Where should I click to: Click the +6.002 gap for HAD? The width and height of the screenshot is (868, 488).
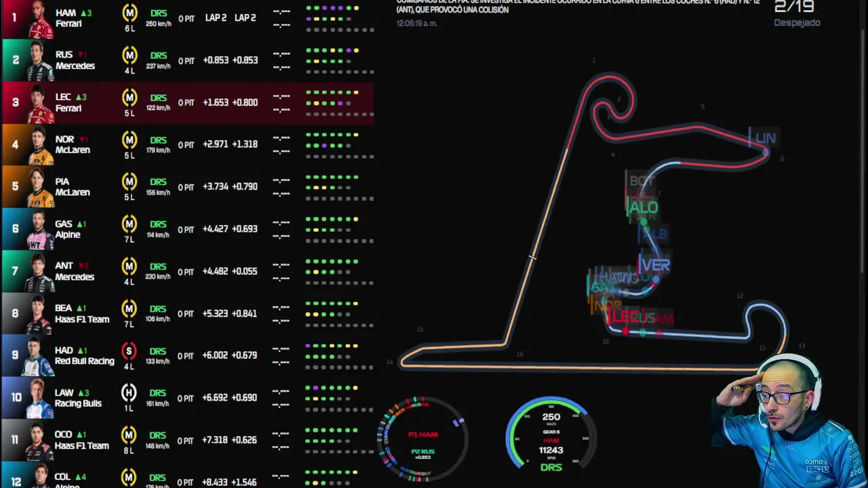pos(216,355)
